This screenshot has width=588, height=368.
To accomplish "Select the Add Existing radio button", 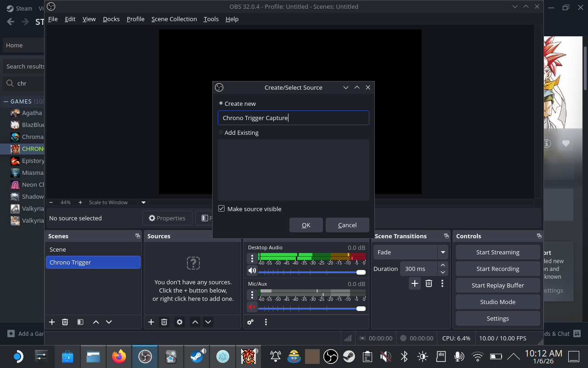I will tap(220, 132).
